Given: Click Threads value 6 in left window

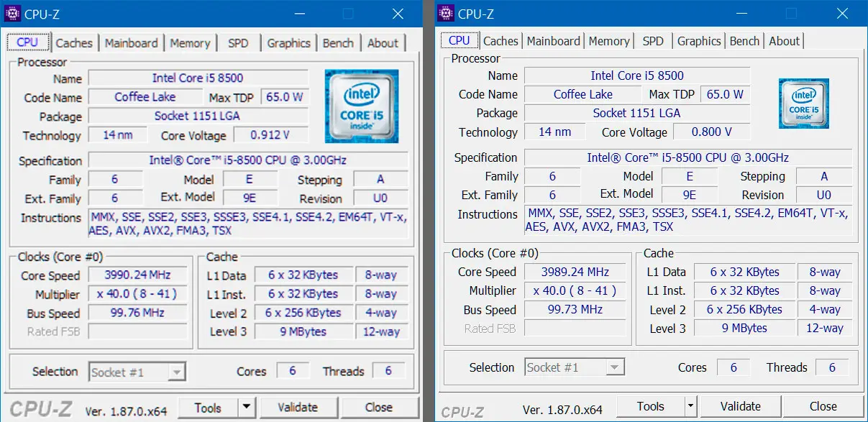Looking at the screenshot, I should (x=388, y=371).
